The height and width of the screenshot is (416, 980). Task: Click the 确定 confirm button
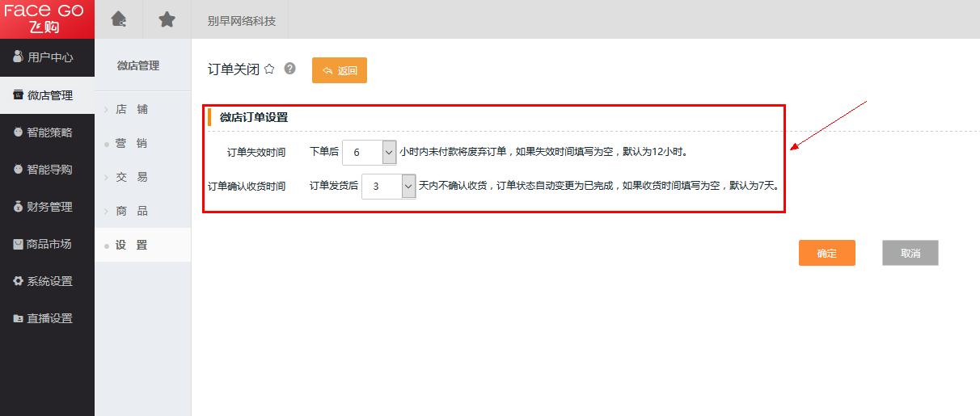(826, 253)
